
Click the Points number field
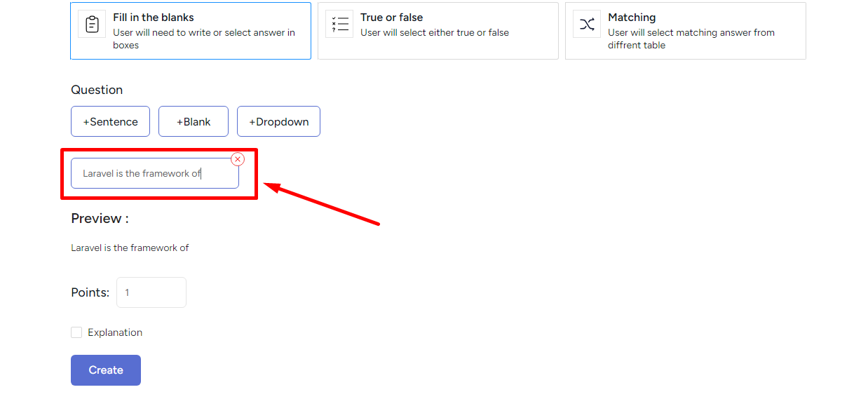[x=151, y=292]
